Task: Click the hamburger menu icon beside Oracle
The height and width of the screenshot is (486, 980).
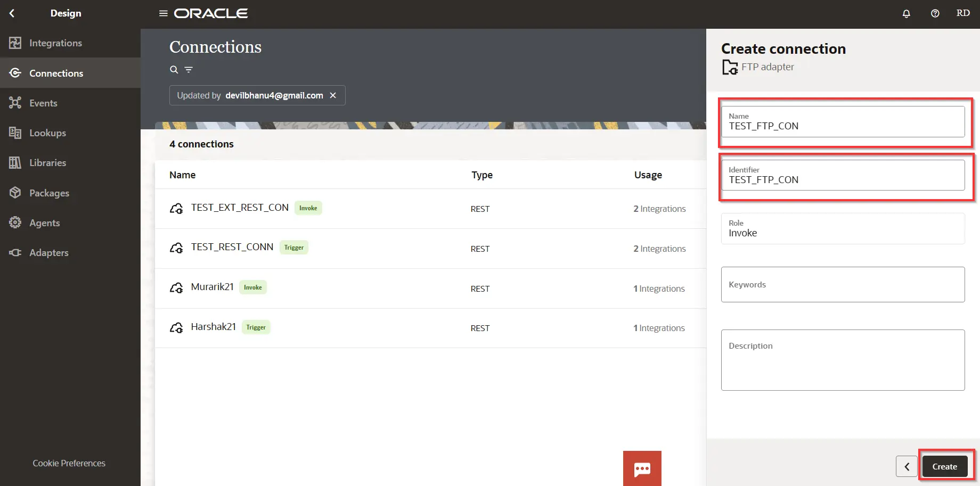Action: 163,13
